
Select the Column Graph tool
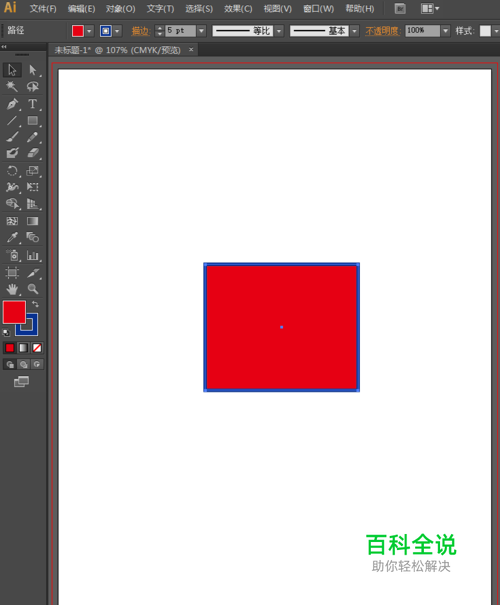[32, 255]
